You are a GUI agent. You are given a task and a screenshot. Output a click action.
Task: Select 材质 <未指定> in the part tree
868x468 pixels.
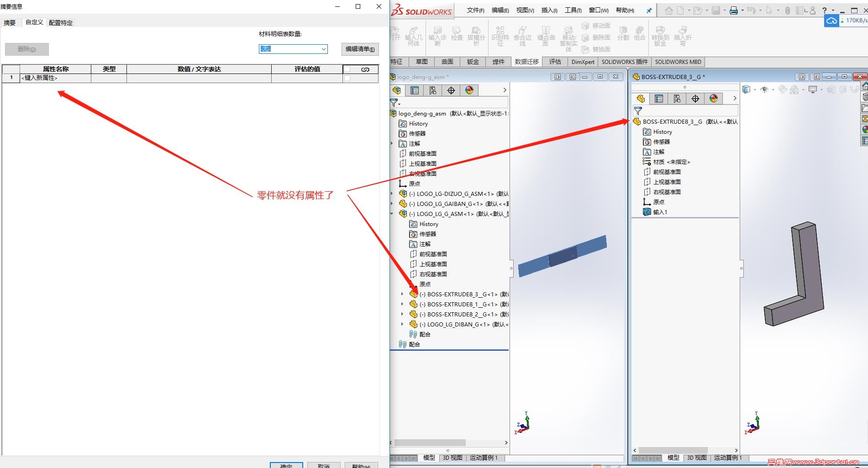tap(667, 162)
